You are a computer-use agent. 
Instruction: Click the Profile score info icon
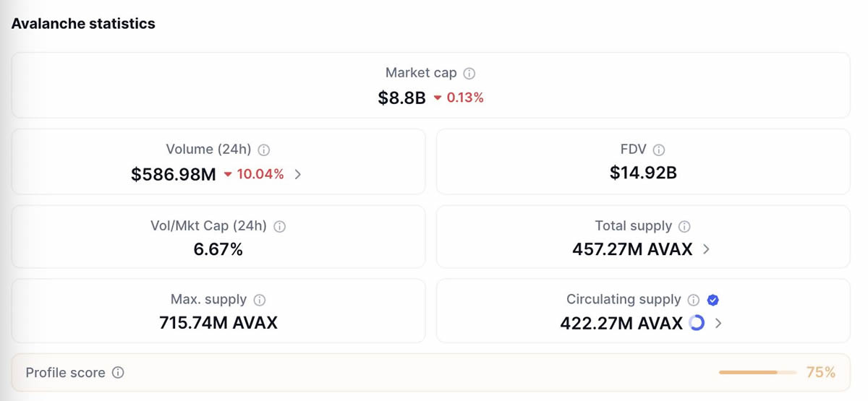[x=118, y=373]
